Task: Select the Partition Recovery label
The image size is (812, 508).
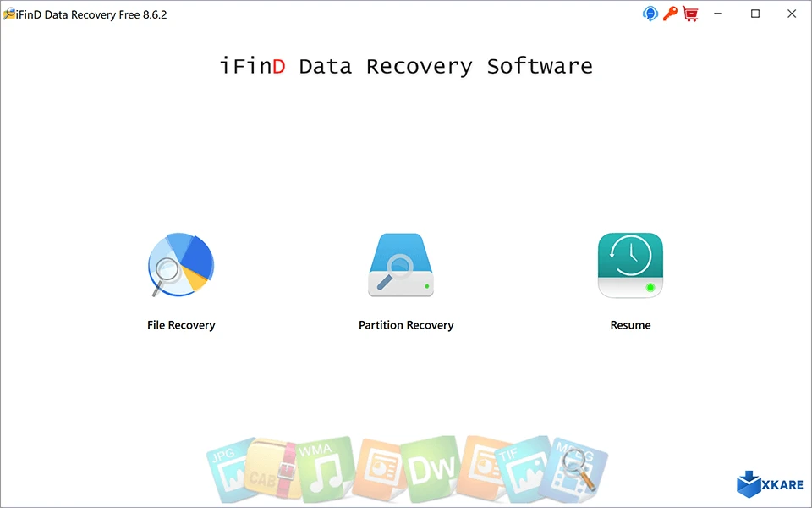Action: click(x=406, y=325)
